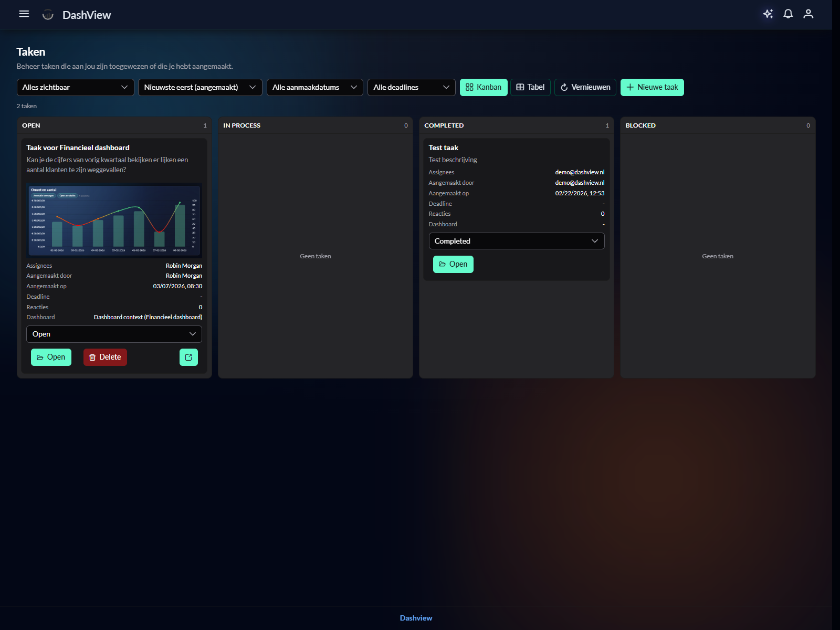Expand the Alles zichtbaar filter
Screen dimensions: 840x630
point(75,88)
